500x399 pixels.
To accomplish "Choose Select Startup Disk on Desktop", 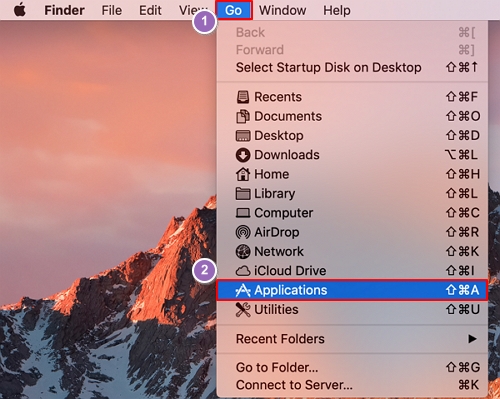I will pos(352,67).
